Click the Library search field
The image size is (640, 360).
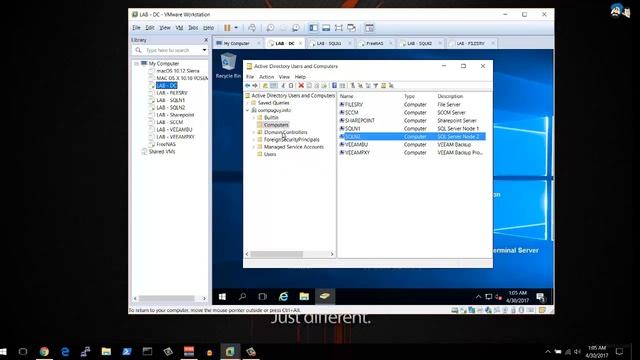point(169,50)
